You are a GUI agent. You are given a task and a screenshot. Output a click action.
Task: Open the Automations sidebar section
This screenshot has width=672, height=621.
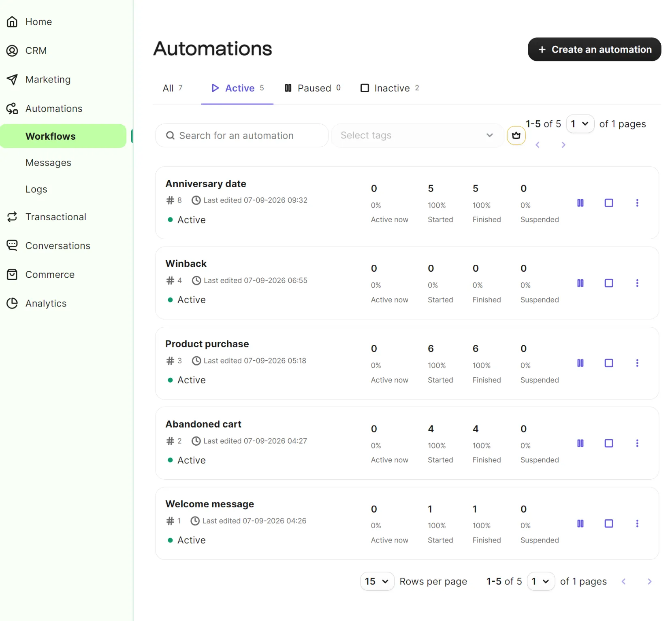click(x=44, y=108)
